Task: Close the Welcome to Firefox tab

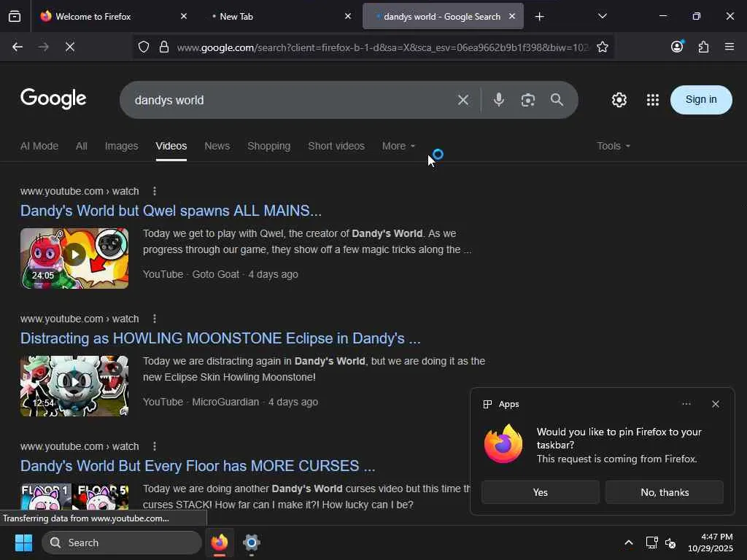Action: (183, 16)
